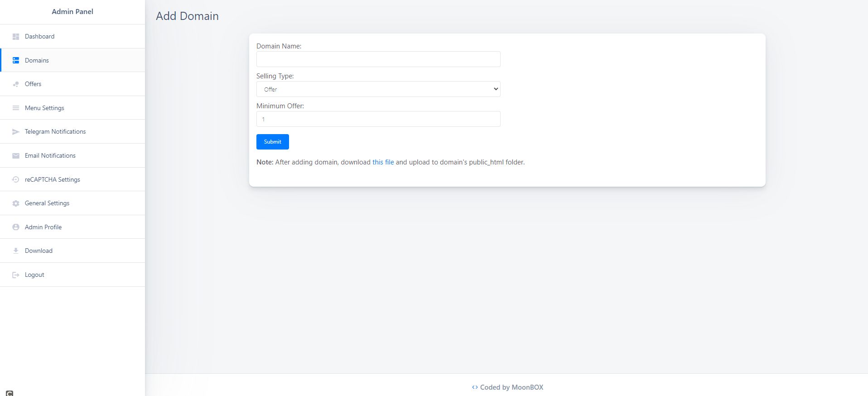Go to the Admin Profile page
This screenshot has height=396, width=868.
[43, 227]
